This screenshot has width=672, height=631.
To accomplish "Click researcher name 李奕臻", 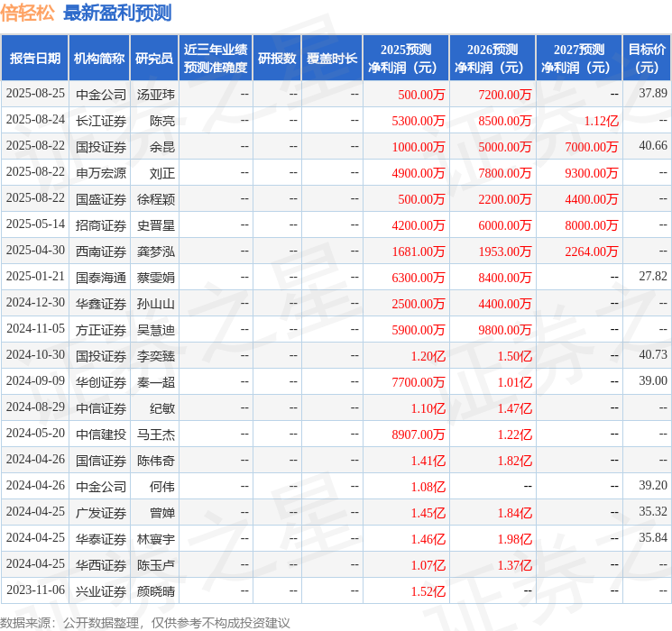I will (x=156, y=356).
